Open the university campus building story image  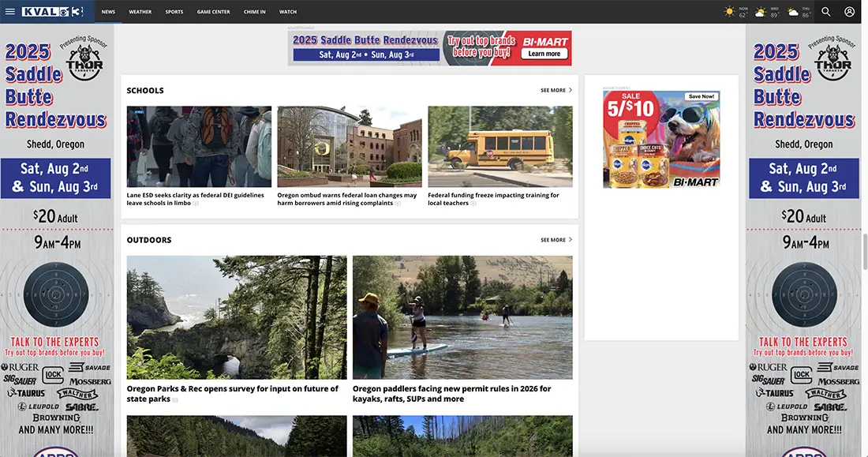[x=350, y=147]
